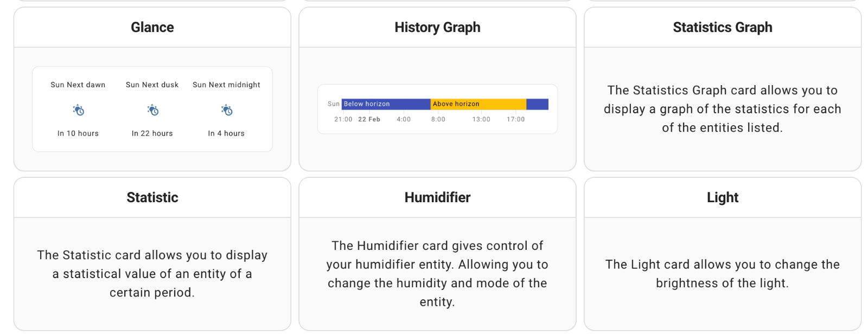Choose the Statistics Graph card heading

[723, 28]
